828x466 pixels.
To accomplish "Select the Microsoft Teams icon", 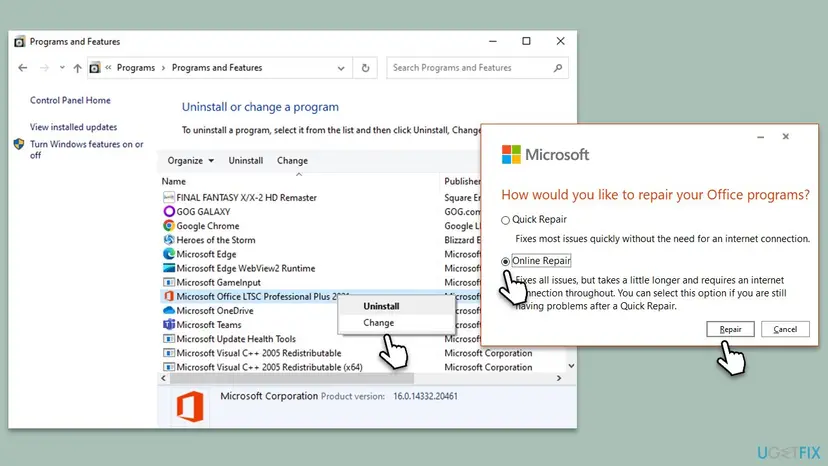I will (x=168, y=325).
